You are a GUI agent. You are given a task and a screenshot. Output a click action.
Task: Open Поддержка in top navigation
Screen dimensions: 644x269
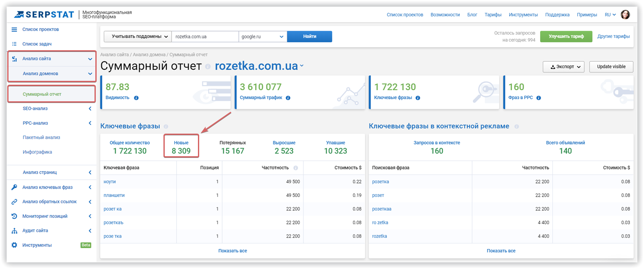point(557,14)
